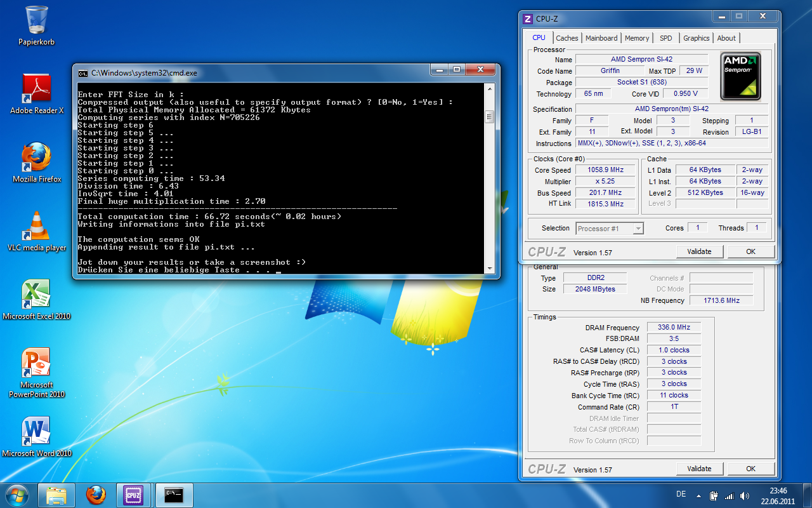Viewport: 812px width, 508px height.
Task: Maximize the cmd.exe window
Action: click(x=456, y=70)
